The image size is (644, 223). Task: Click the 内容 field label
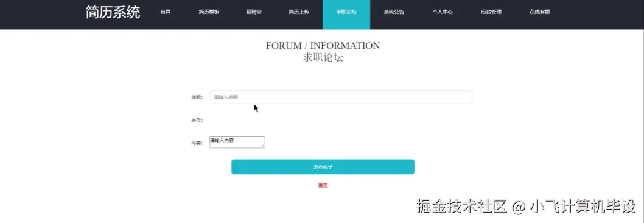pos(197,143)
